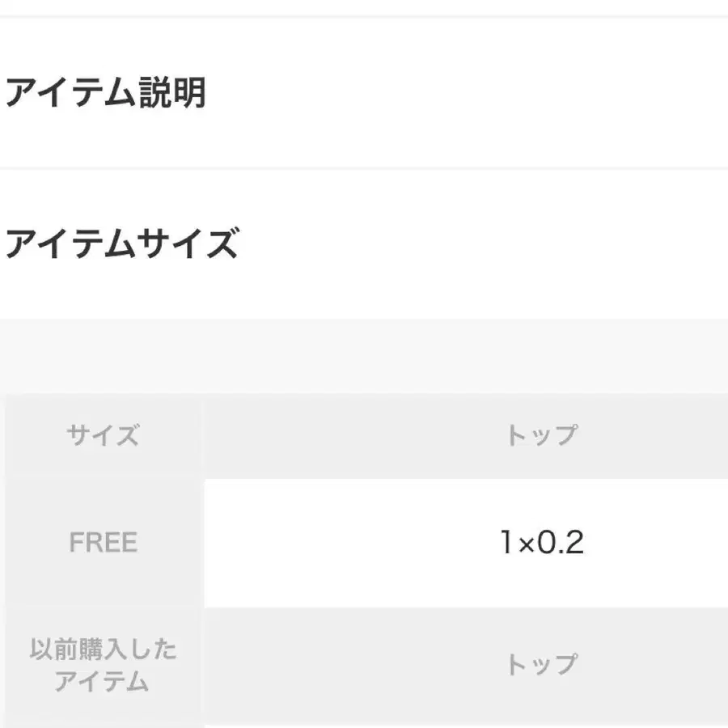The height and width of the screenshot is (728, 728).
Task: Click the empty white area right of アイテムサイズ
Action: pos(483,243)
